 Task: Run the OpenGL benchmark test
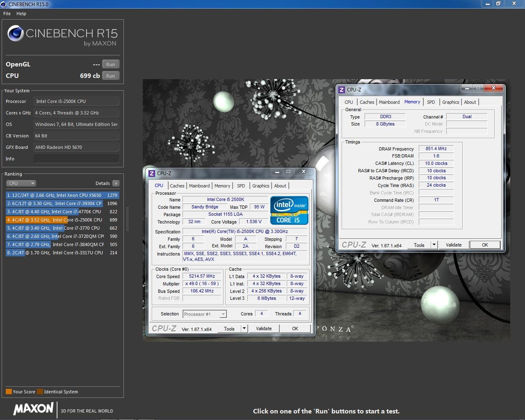coord(111,64)
